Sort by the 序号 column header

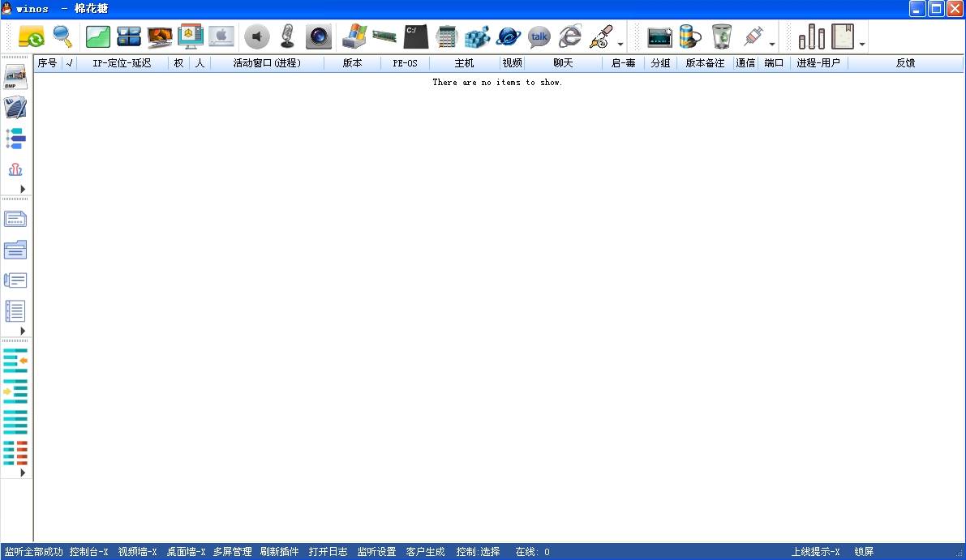tap(47, 62)
